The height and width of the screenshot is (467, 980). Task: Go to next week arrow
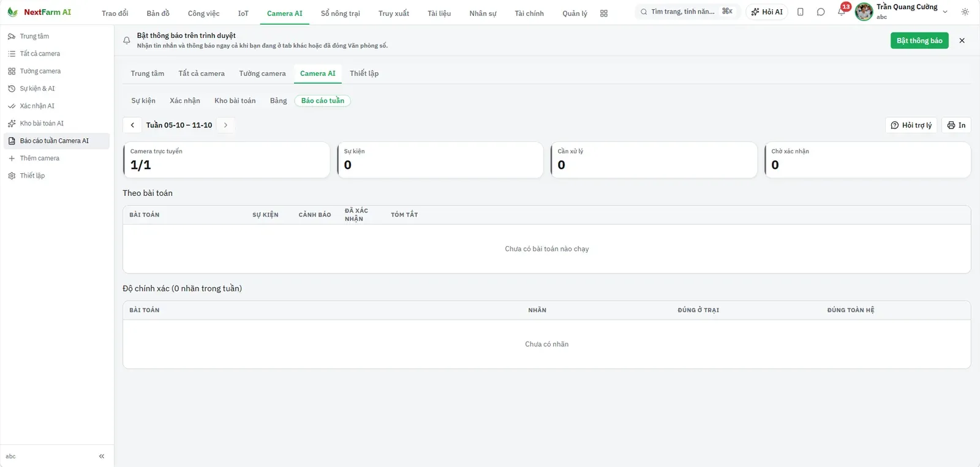click(x=226, y=125)
